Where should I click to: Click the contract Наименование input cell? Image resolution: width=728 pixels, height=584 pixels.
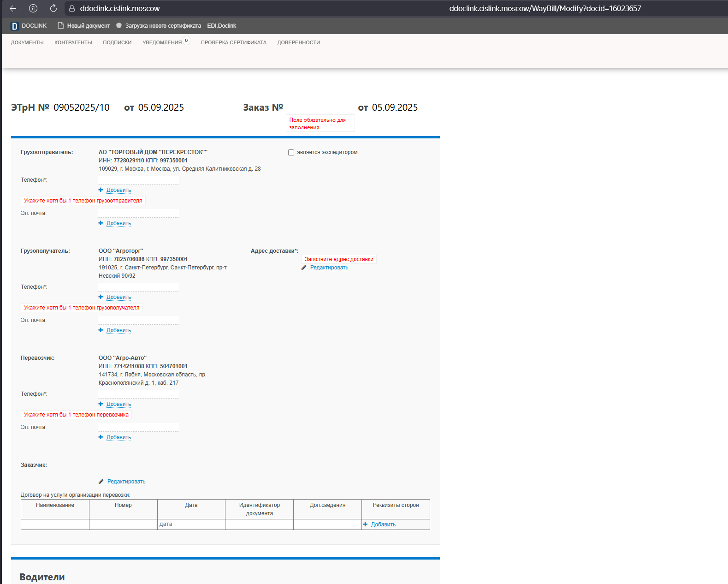pyautogui.click(x=55, y=524)
